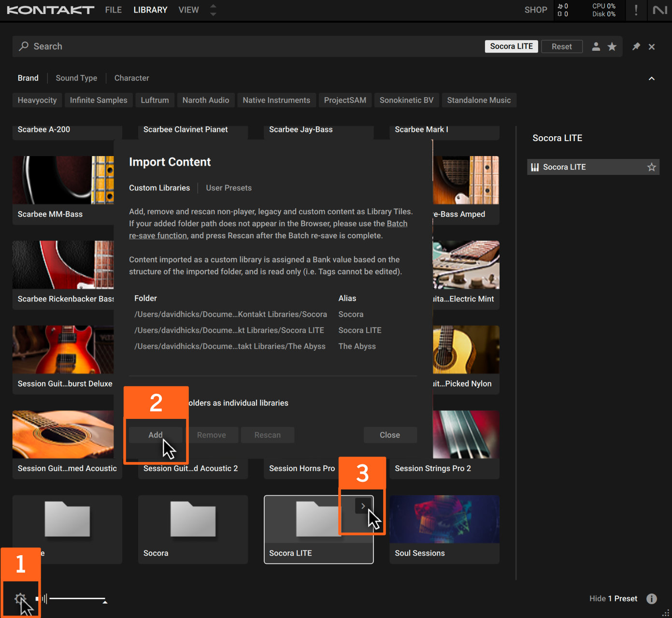Select The Abyss folder row
The width and height of the screenshot is (672, 618).
tap(273, 346)
